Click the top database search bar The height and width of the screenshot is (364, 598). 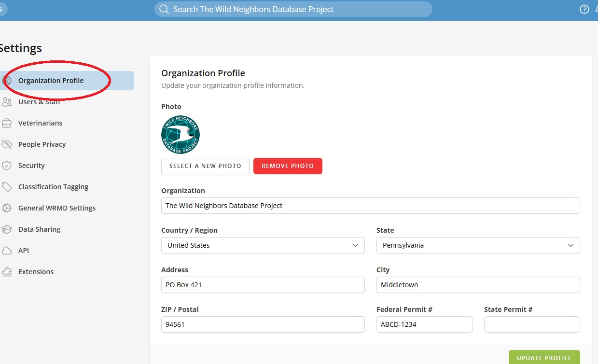[x=293, y=9]
